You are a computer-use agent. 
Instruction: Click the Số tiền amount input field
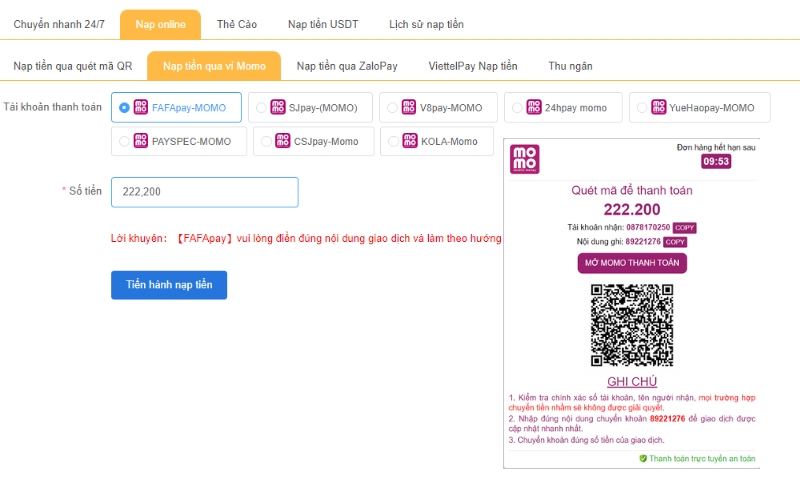pyautogui.click(x=204, y=192)
